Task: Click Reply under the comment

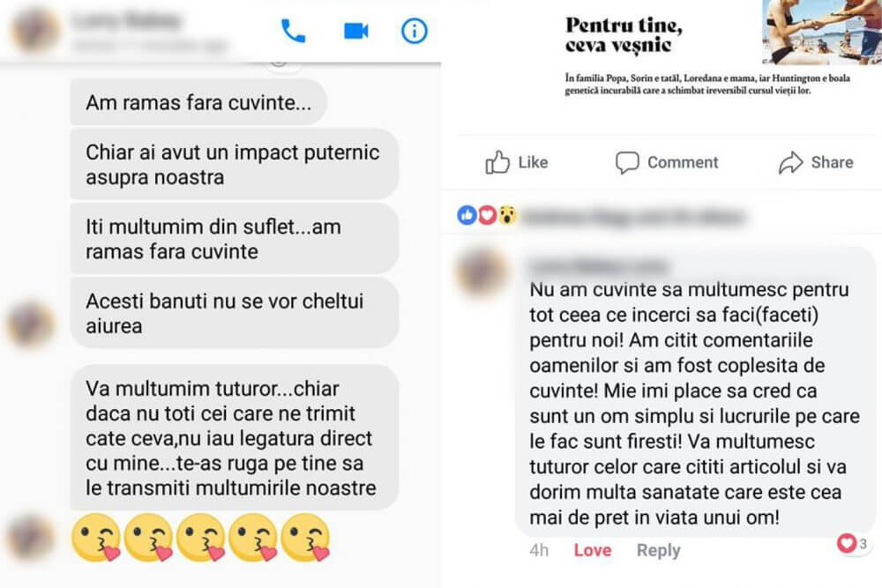Action: click(658, 550)
